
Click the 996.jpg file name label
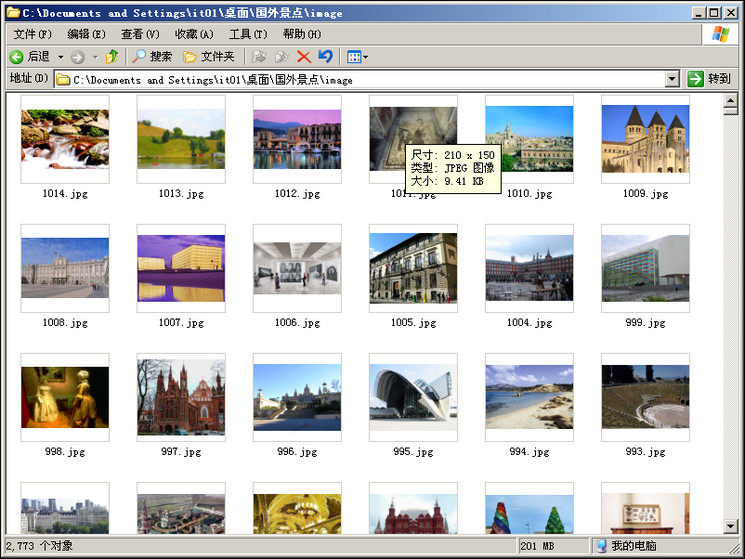coord(297,451)
